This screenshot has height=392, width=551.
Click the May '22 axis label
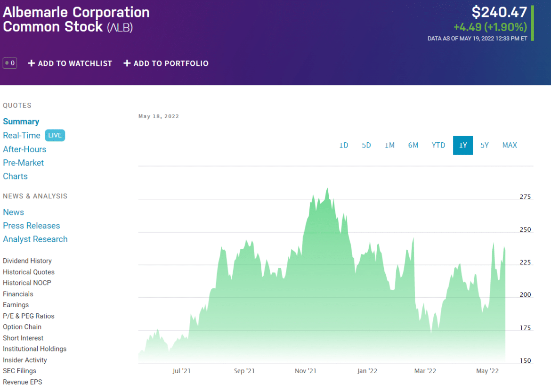(x=487, y=371)
